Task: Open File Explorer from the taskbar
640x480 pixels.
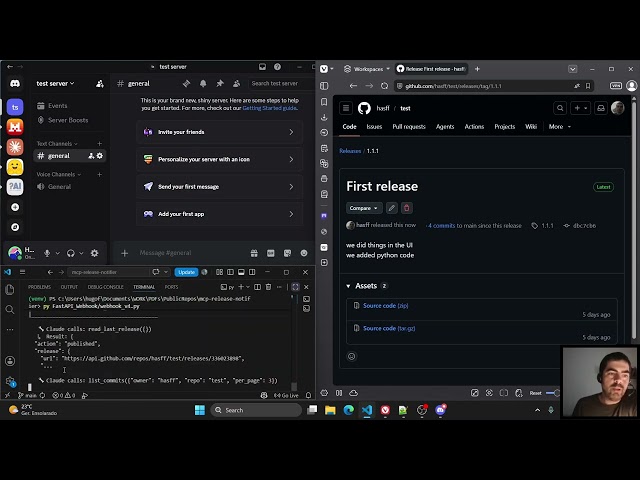Action: [x=330, y=410]
